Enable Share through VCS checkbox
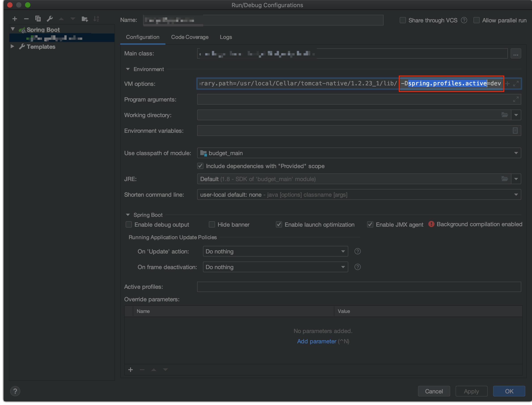Screen dimensions: 532x405 click(403, 20)
